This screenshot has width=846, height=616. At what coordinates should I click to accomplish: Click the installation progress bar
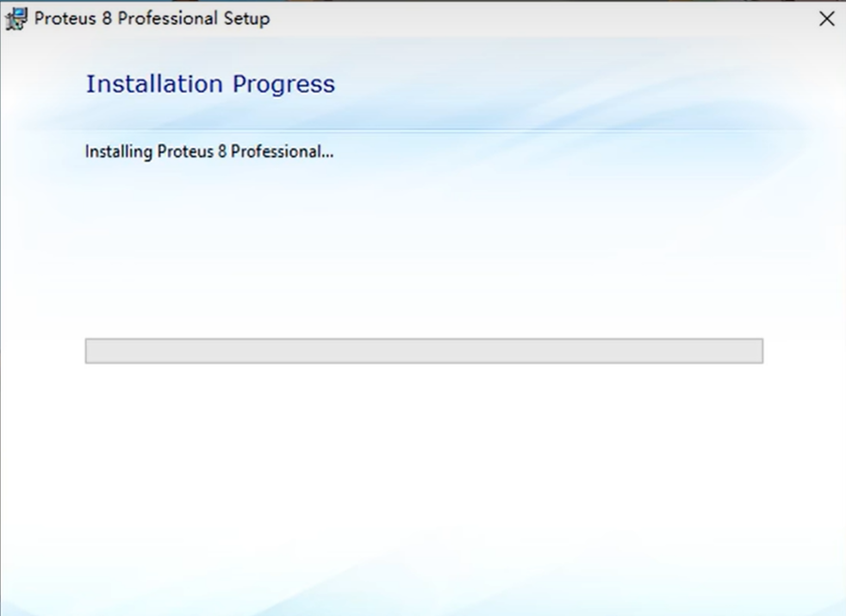tap(424, 352)
